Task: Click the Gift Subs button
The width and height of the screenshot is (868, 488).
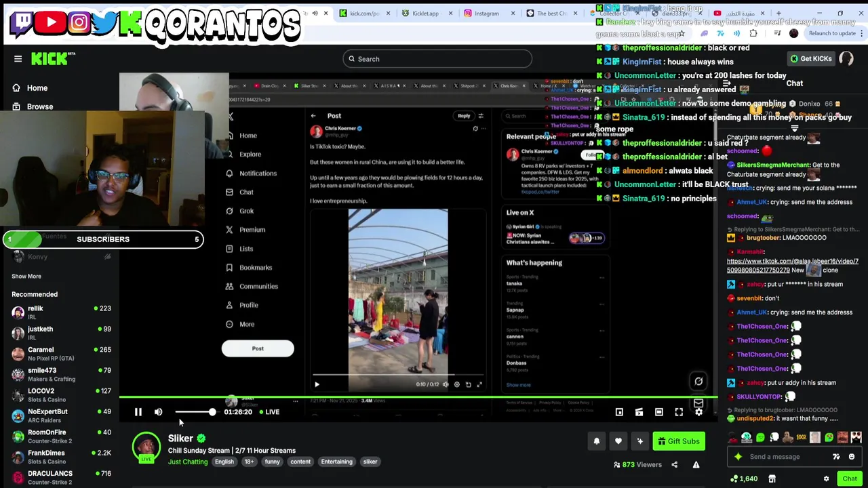Action: [679, 441]
